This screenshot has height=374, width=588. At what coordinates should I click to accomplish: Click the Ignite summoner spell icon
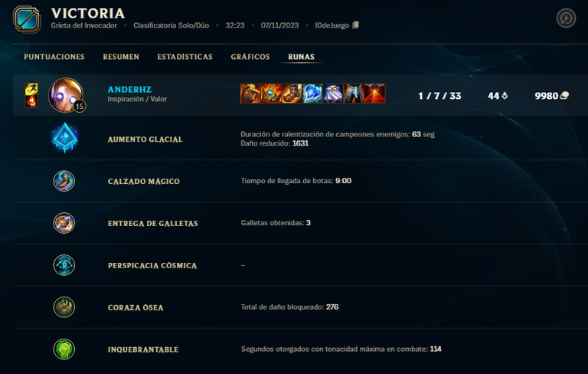31,101
